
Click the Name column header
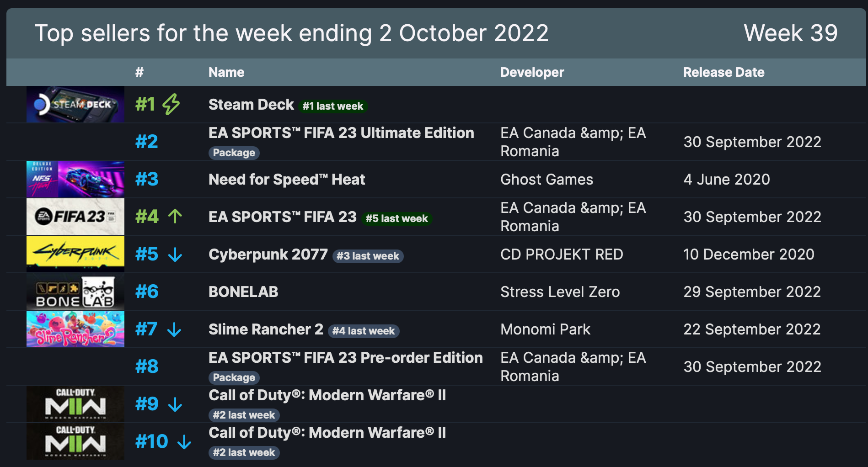click(226, 72)
